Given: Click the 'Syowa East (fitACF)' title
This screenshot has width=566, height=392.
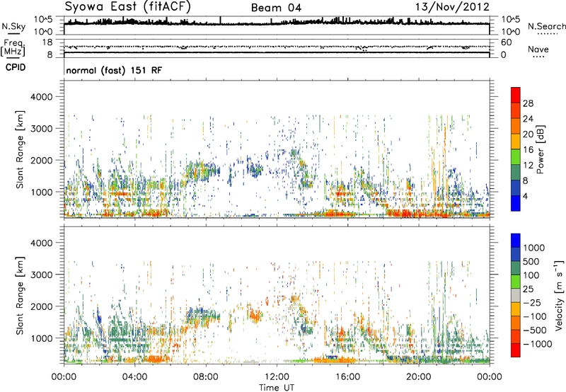Looking at the screenshot, I should point(127,7).
